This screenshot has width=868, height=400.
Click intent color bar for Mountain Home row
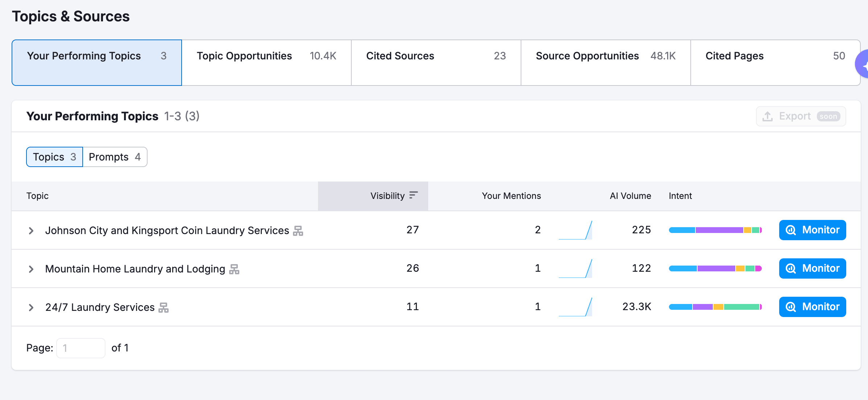pos(715,268)
